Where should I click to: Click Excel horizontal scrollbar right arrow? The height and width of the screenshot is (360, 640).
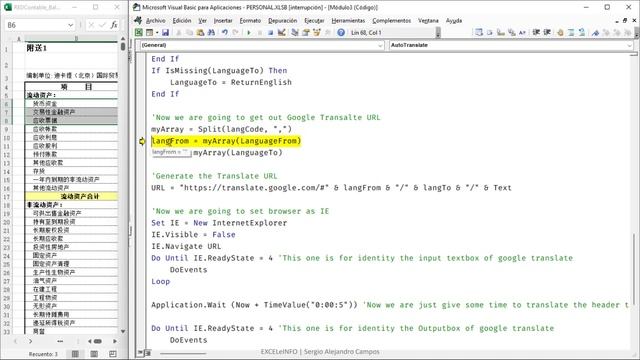pos(115,341)
